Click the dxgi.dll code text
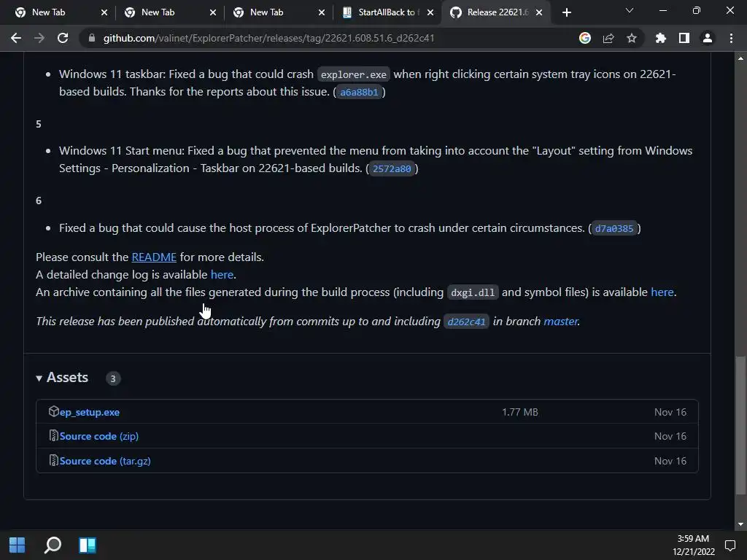Image resolution: width=747 pixels, height=560 pixels. click(x=473, y=292)
